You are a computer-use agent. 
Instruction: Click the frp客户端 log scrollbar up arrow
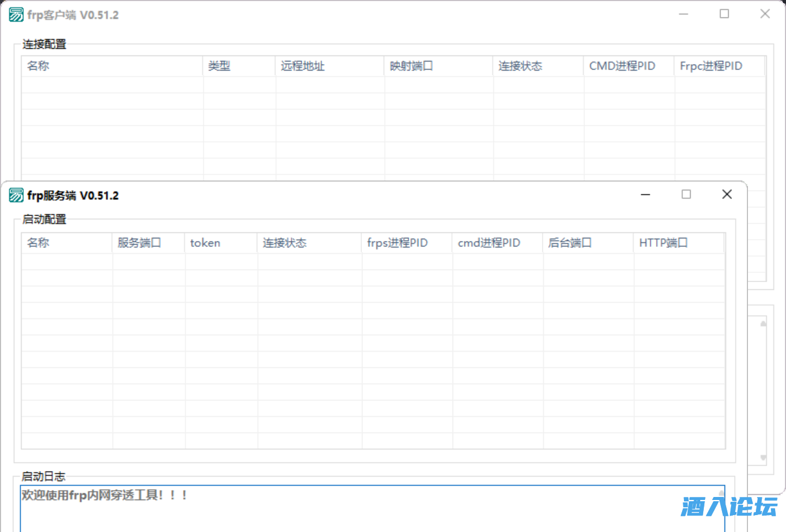pyautogui.click(x=763, y=324)
